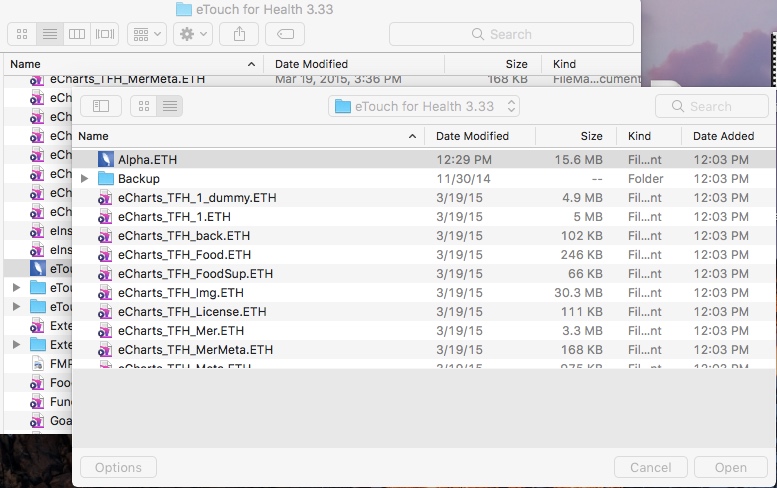Click the Finder window Search field
777x488 pixels.
click(511, 34)
